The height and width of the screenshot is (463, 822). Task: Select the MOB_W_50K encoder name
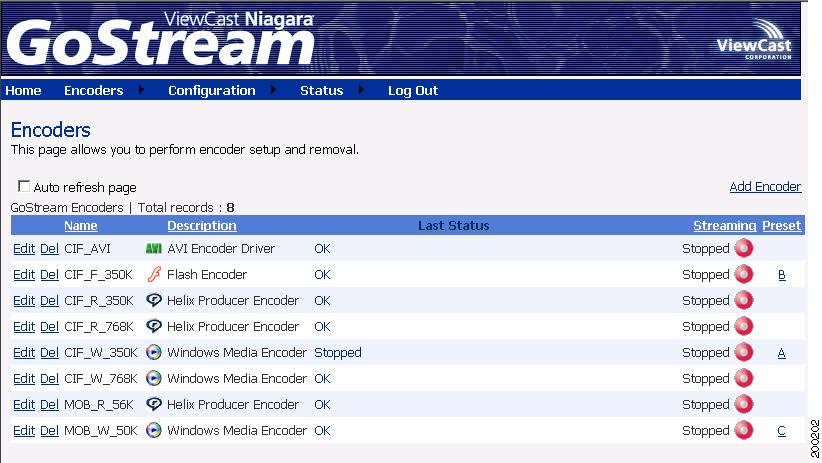(x=101, y=431)
